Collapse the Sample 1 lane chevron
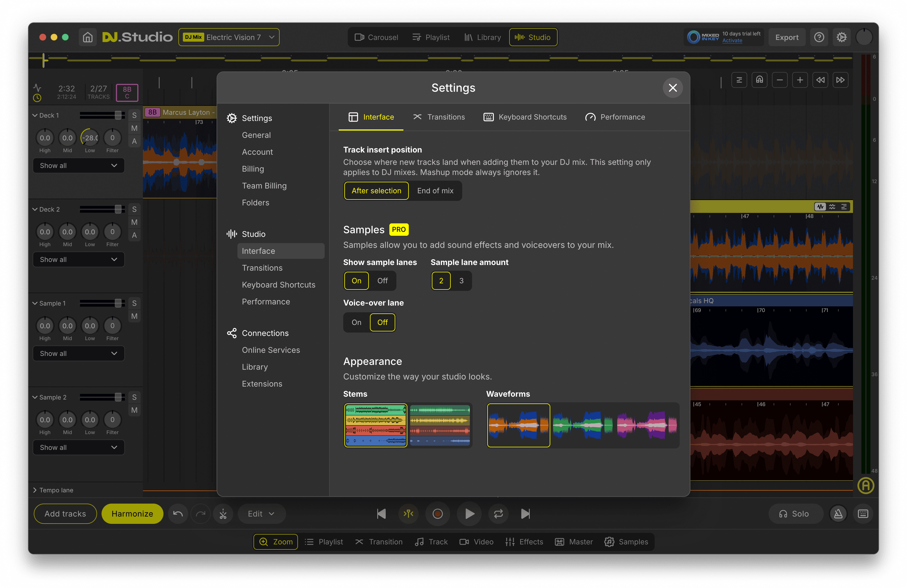The width and height of the screenshot is (907, 588). (x=35, y=303)
